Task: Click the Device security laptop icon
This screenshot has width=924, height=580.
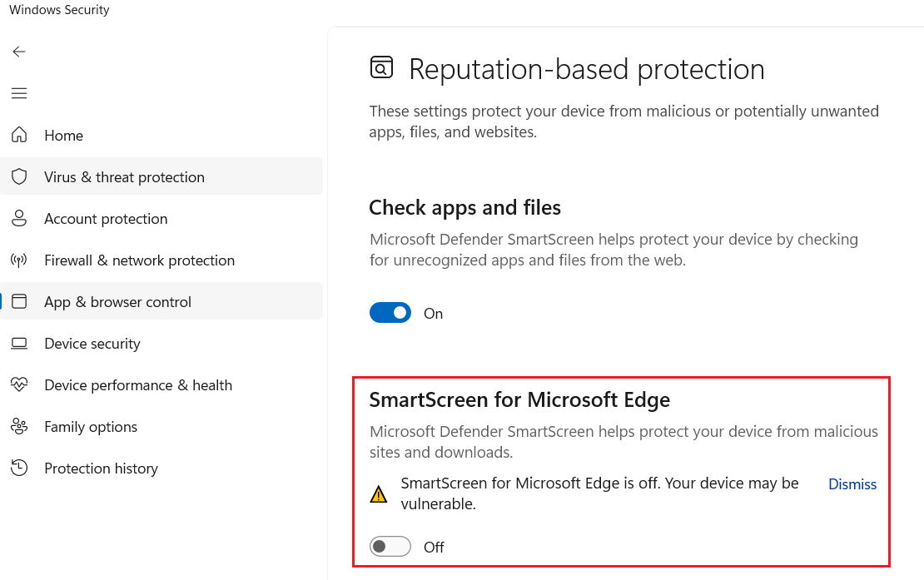Action: coord(19,344)
